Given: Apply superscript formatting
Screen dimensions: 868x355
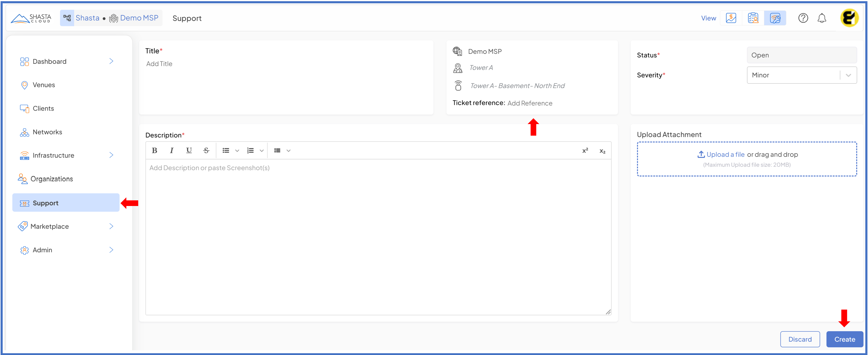Looking at the screenshot, I should click(585, 151).
